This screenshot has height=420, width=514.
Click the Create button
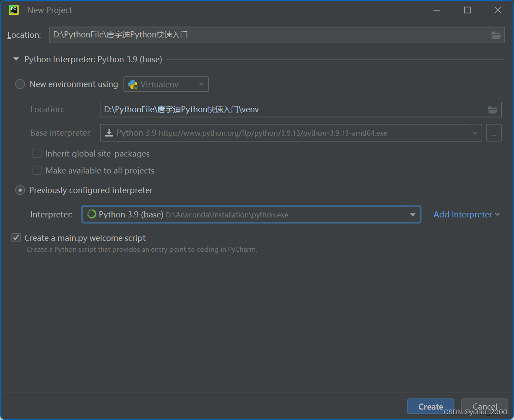(431, 407)
